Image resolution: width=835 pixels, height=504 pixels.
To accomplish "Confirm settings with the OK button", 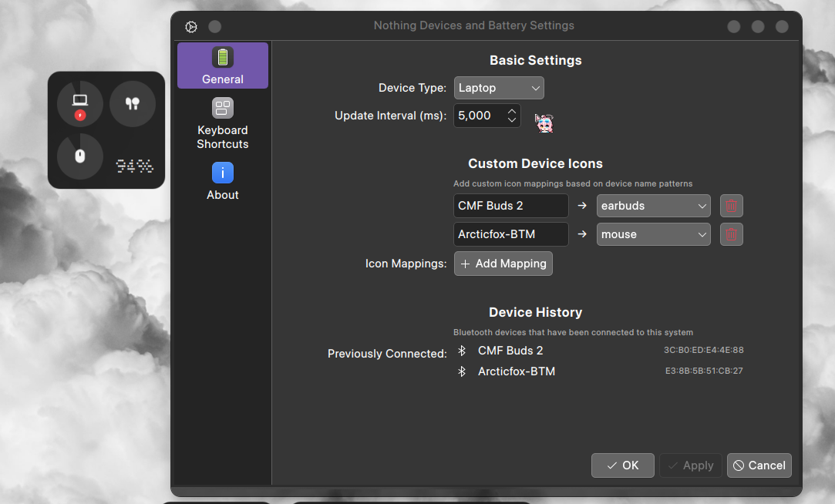I will pos(622,465).
